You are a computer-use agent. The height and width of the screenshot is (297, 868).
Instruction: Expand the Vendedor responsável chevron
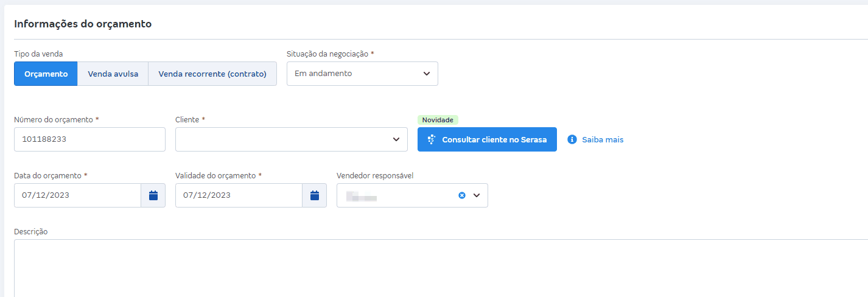click(x=477, y=195)
